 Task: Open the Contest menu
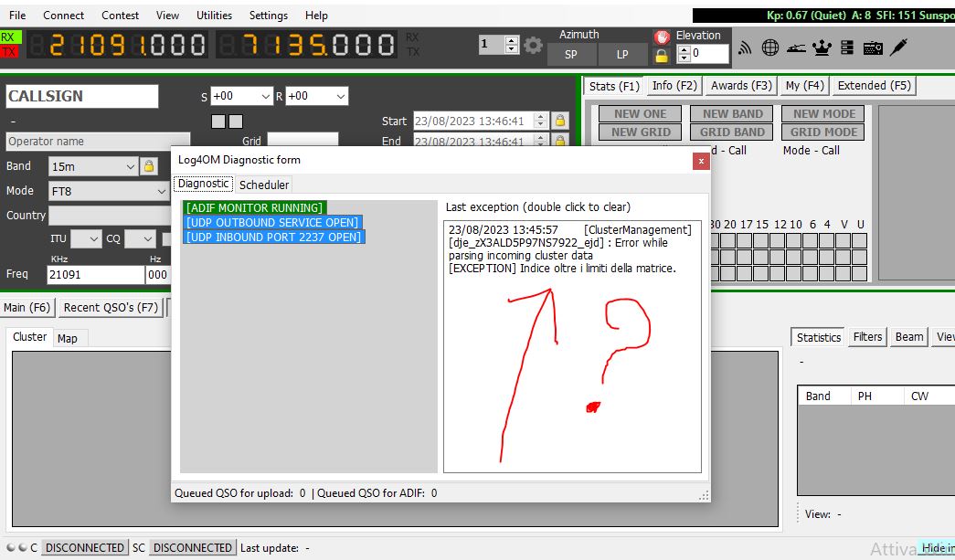120,16
